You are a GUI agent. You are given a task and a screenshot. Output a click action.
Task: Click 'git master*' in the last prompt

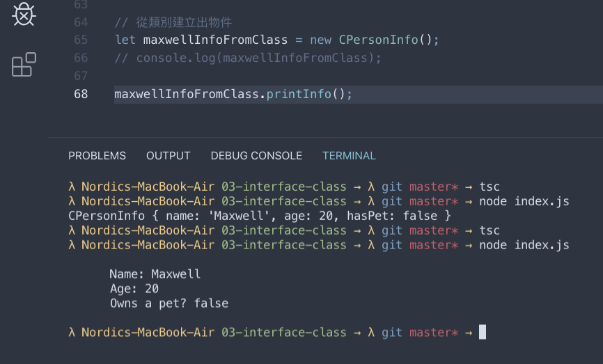420,333
